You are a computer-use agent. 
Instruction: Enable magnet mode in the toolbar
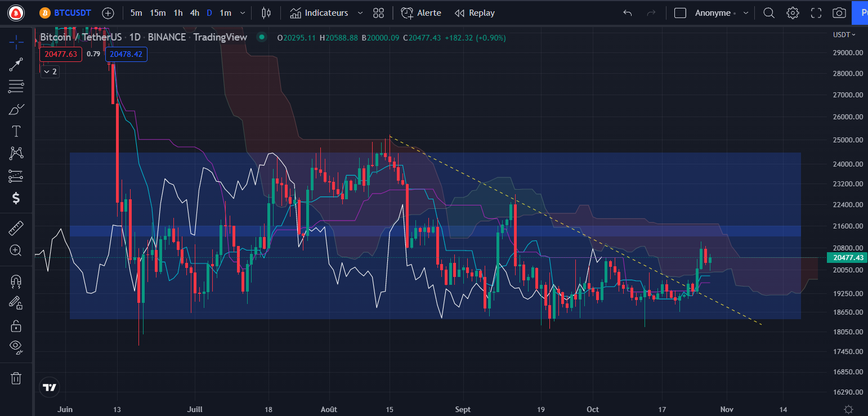pyautogui.click(x=16, y=281)
